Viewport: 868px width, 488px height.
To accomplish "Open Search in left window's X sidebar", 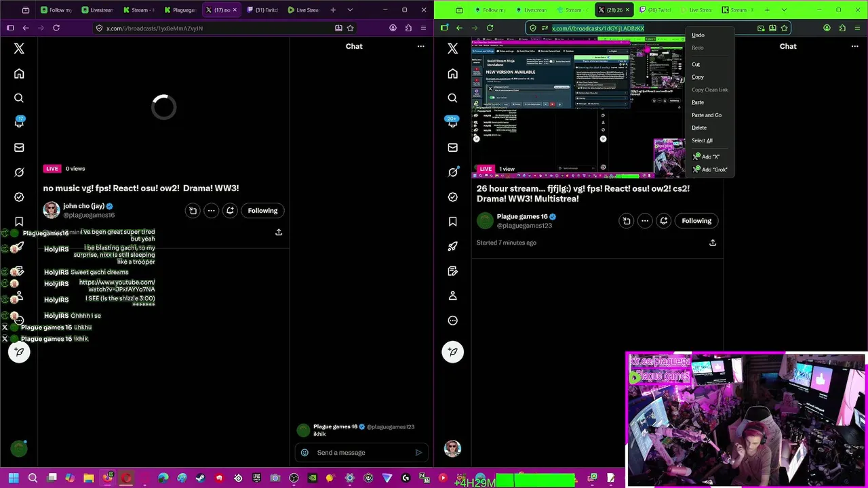I will (19, 98).
